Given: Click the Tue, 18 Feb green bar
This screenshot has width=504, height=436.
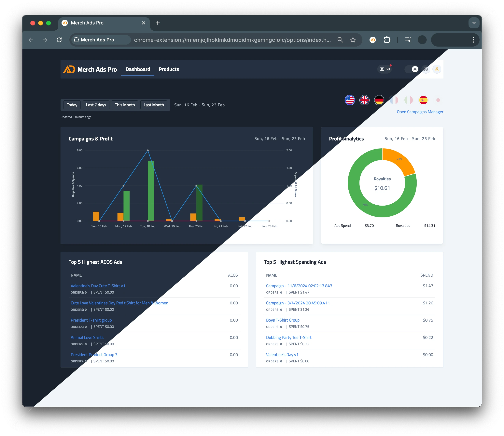Looking at the screenshot, I should 151,191.
